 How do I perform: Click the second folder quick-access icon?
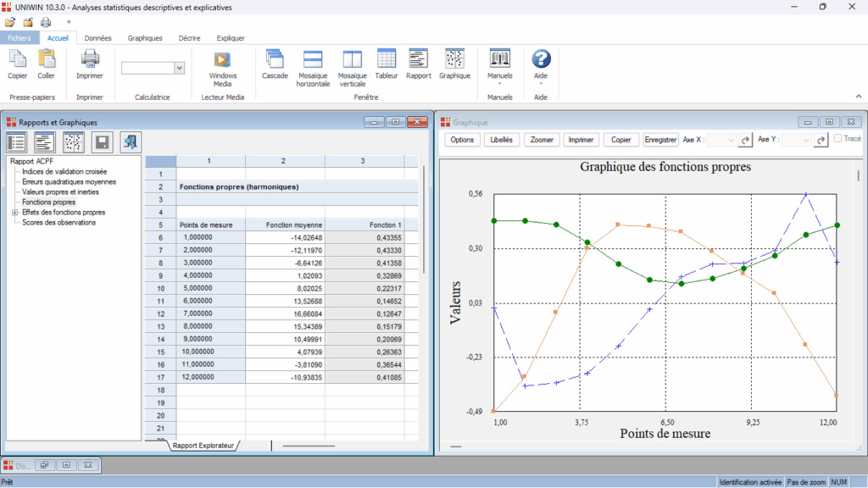[28, 23]
